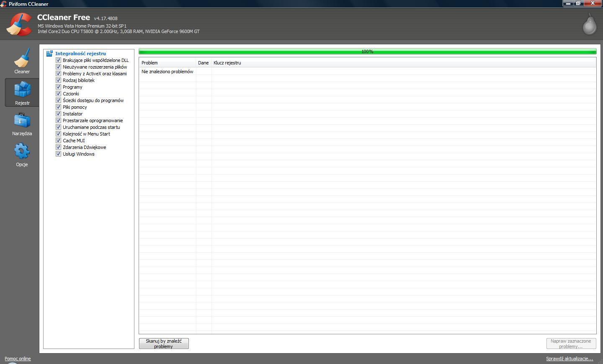Image resolution: width=603 pixels, height=364 pixels.
Task: Sort by Klucz rejestru column header
Action: (404, 63)
